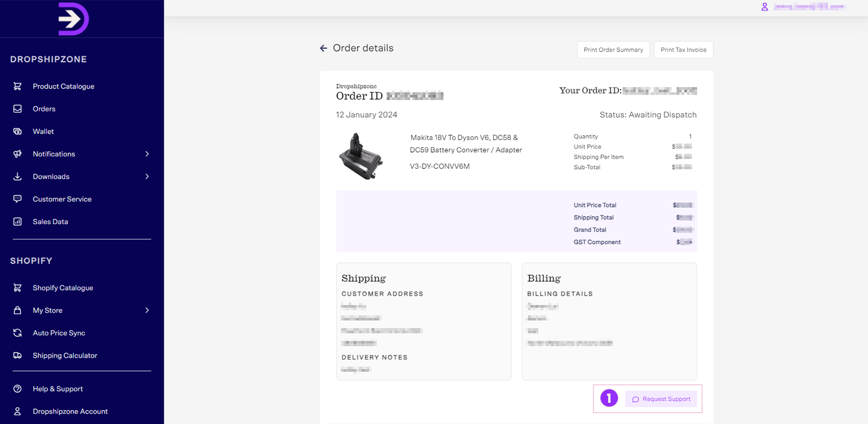
Task: Open Shopify Catalogue menu item
Action: tap(63, 288)
